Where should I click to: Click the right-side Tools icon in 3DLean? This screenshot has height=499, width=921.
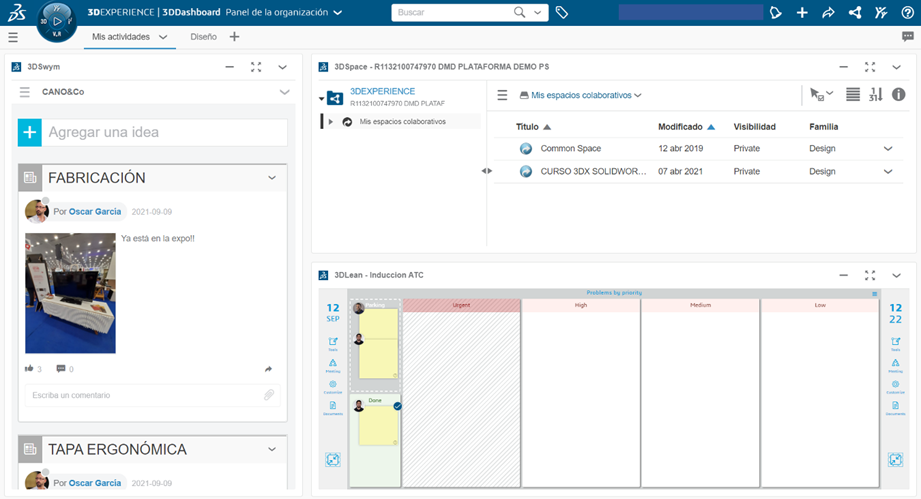pos(896,343)
